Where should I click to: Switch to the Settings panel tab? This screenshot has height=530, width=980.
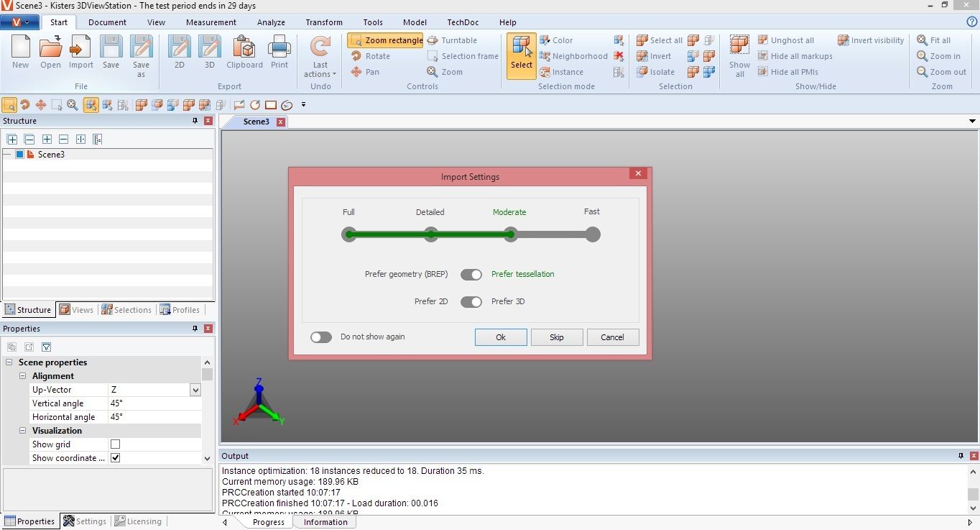tap(85, 521)
